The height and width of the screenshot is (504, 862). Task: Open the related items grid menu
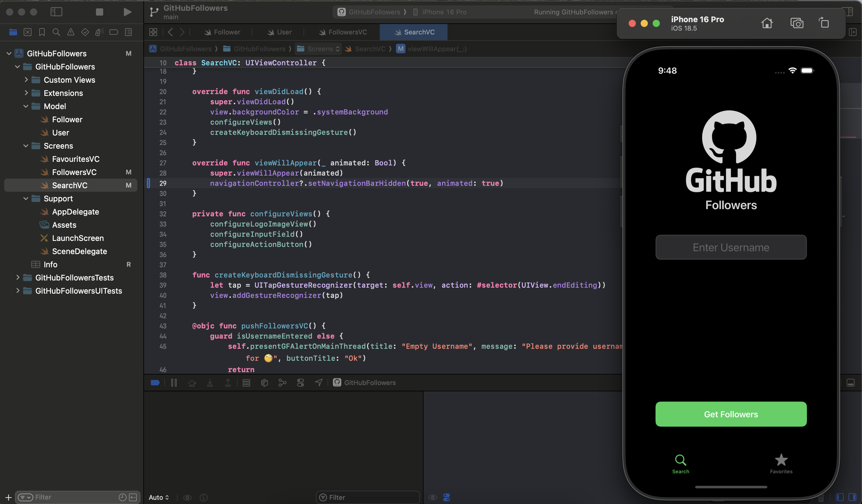[x=153, y=32]
